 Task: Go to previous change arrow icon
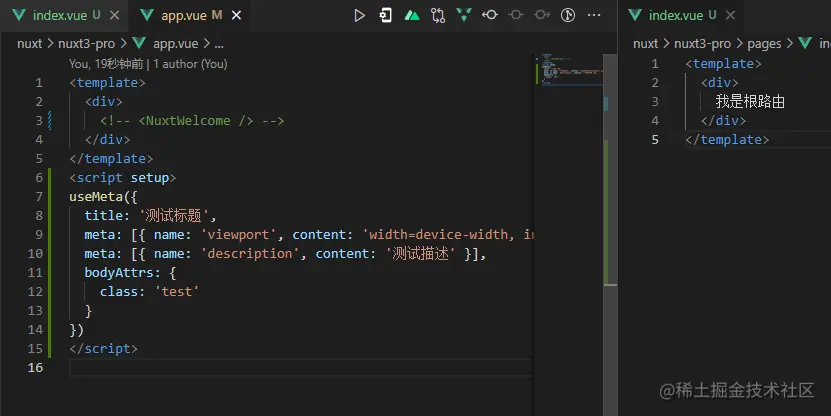tap(490, 15)
